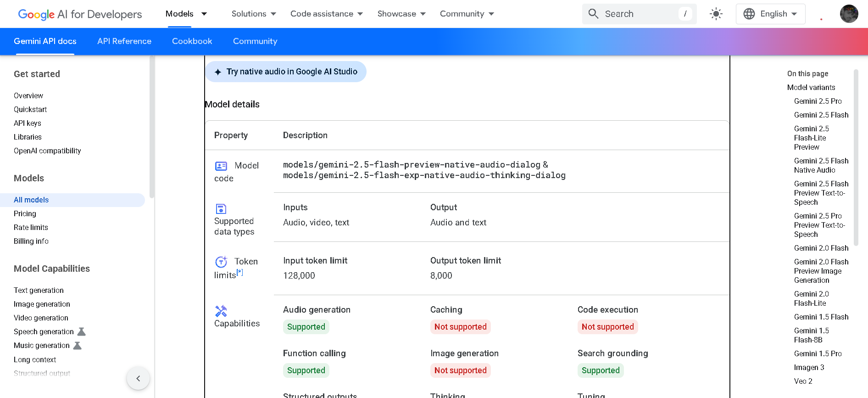Open the Rate limits sidebar link
Screen dimensions: 868x398
(31, 227)
